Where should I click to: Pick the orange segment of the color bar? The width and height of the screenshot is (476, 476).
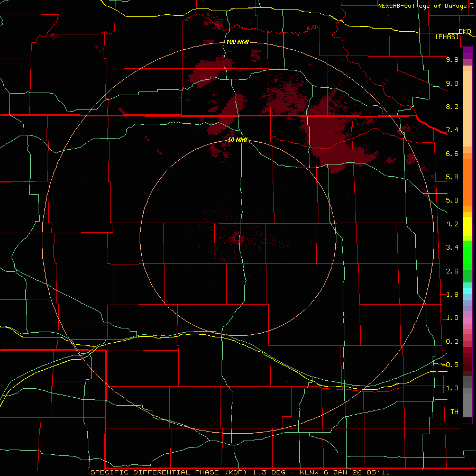(x=467, y=182)
